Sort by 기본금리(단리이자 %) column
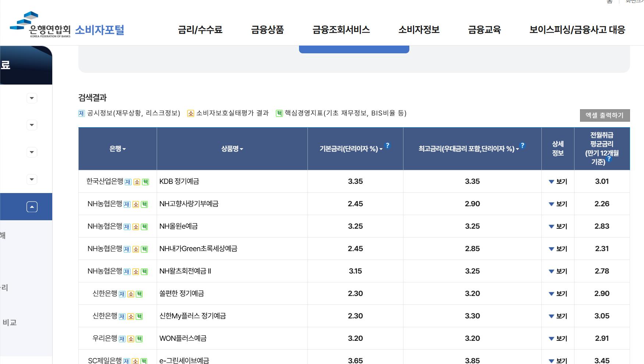Image resolution: width=644 pixels, height=364 pixels. coord(351,149)
